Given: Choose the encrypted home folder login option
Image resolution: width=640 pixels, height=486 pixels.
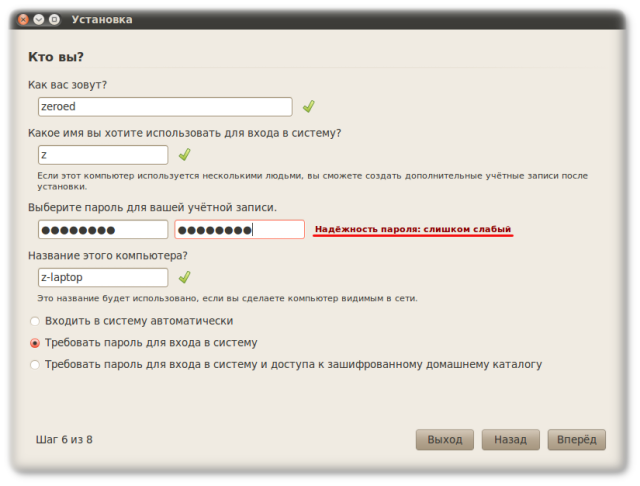Looking at the screenshot, I should pyautogui.click(x=36, y=365).
